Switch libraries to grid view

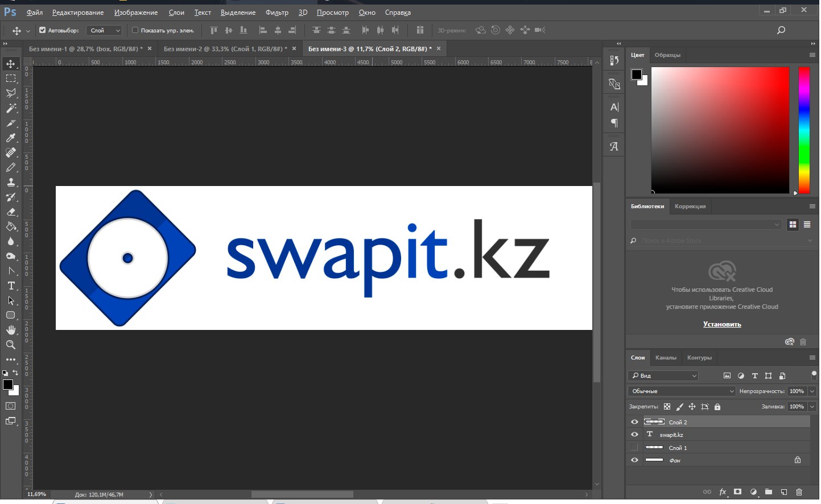point(793,225)
